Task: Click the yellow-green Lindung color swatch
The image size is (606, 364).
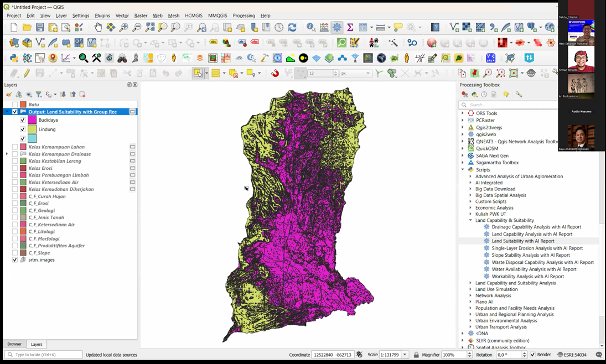Action: (x=32, y=129)
